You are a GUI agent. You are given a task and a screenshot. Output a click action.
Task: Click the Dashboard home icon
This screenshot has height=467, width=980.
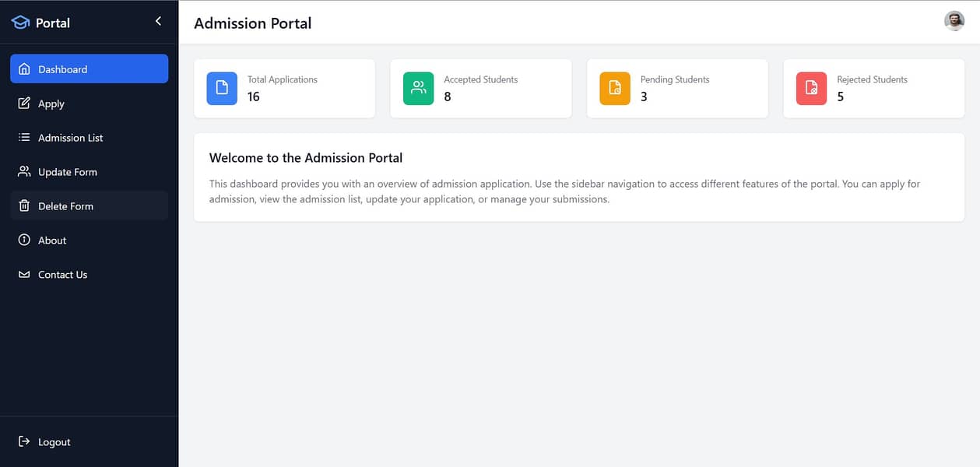tap(24, 68)
